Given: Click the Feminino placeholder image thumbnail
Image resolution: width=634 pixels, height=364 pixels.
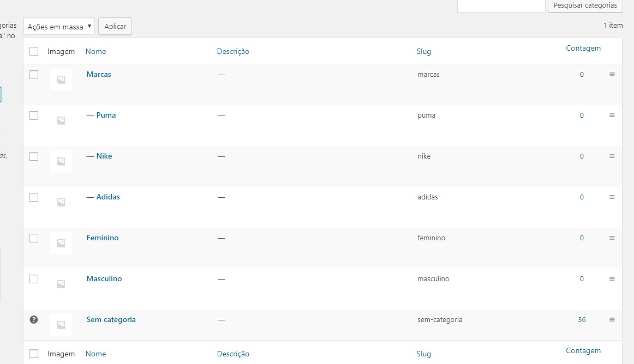Looking at the screenshot, I should [x=61, y=243].
